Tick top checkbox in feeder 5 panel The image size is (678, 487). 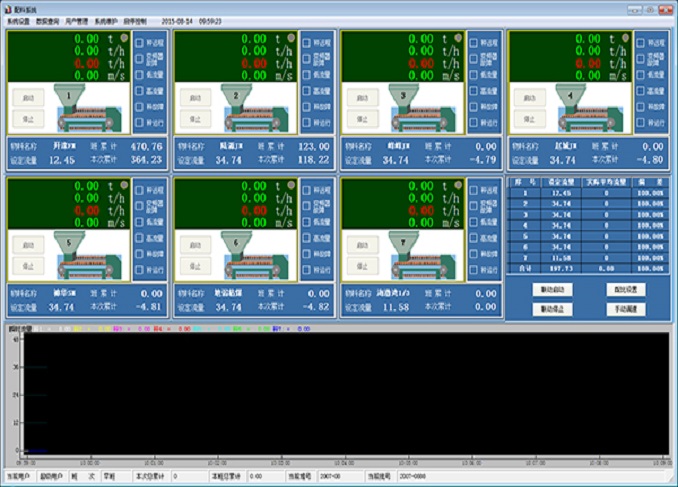141,190
